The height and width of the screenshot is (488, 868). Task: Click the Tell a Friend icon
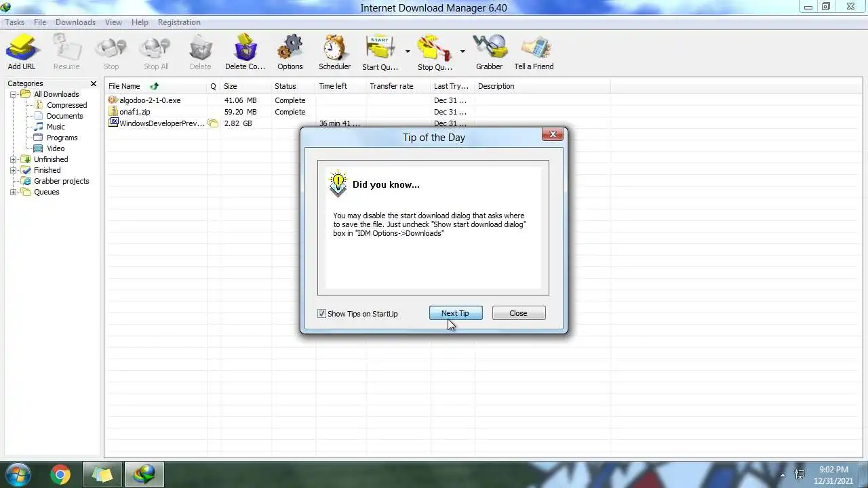coord(534,52)
